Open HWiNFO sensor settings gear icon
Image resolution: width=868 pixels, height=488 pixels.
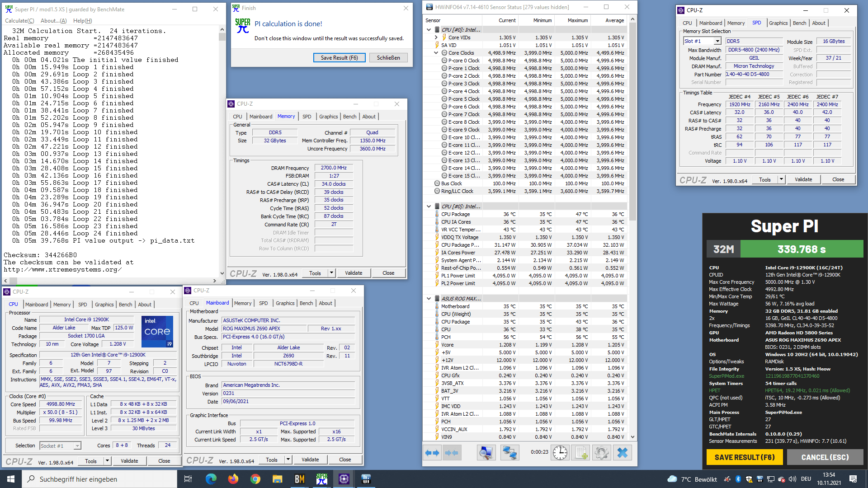[x=601, y=453]
